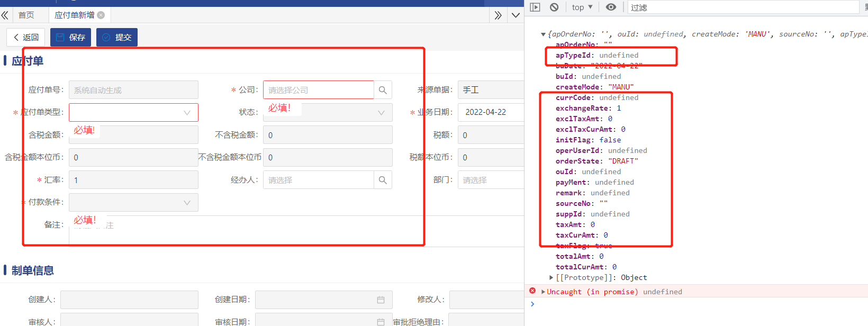Click the console prompt chevron
Viewport: 868px width, 326px height.
pos(532,304)
